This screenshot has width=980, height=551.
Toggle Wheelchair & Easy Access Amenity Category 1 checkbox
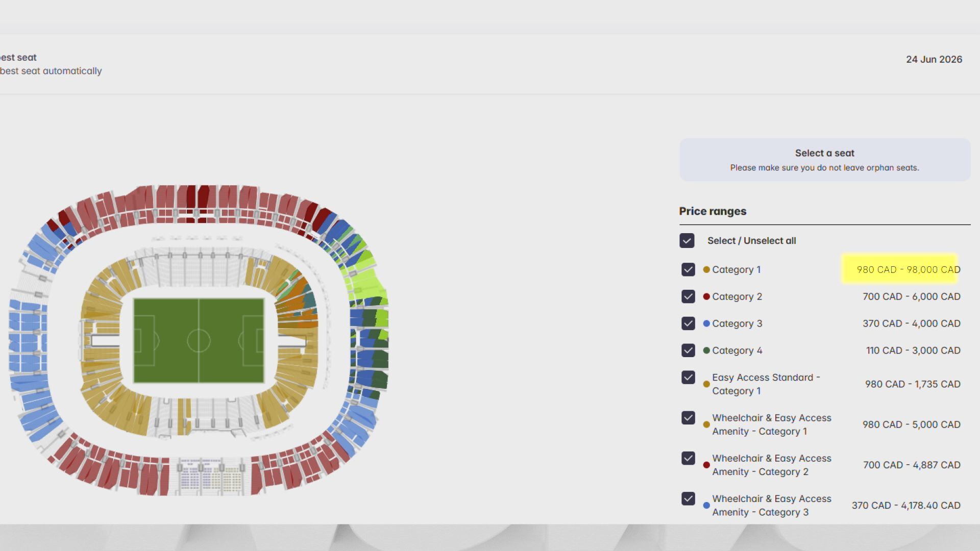point(688,418)
